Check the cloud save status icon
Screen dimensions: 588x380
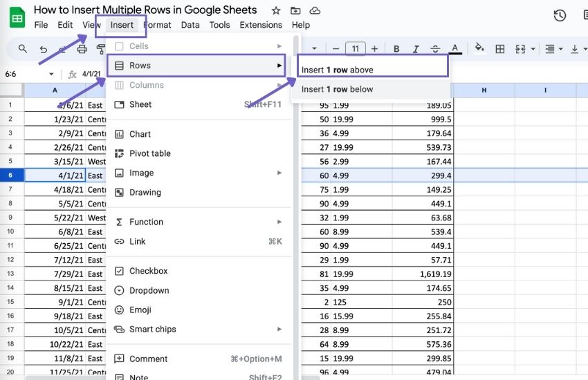(x=315, y=10)
